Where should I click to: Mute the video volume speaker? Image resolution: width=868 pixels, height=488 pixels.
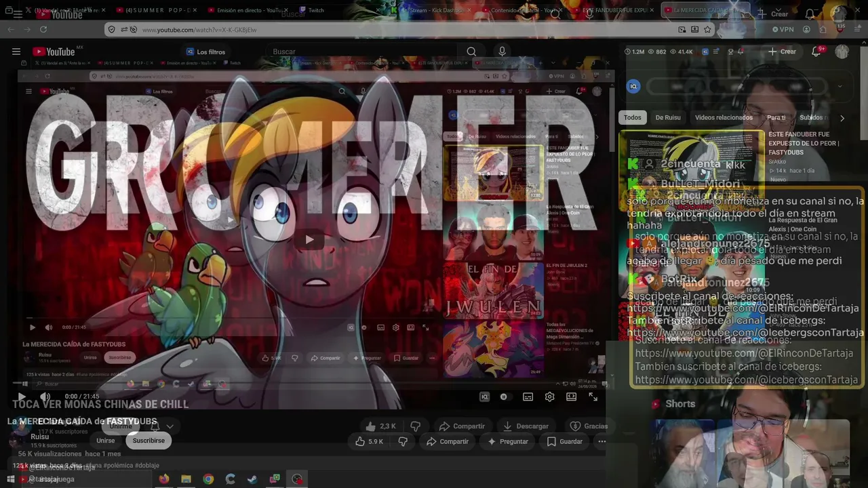click(45, 396)
